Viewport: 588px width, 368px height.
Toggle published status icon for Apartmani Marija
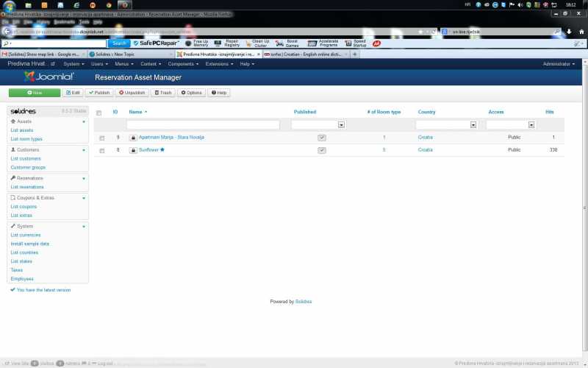(x=321, y=138)
